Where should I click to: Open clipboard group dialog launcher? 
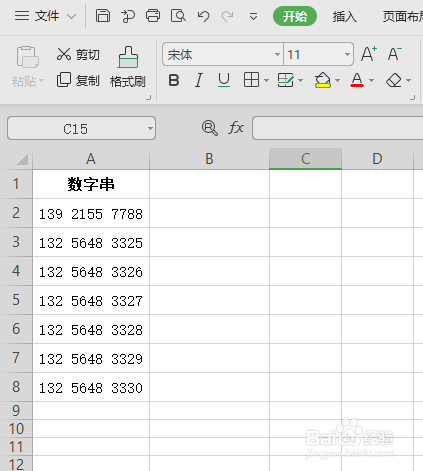pyautogui.click(x=149, y=98)
